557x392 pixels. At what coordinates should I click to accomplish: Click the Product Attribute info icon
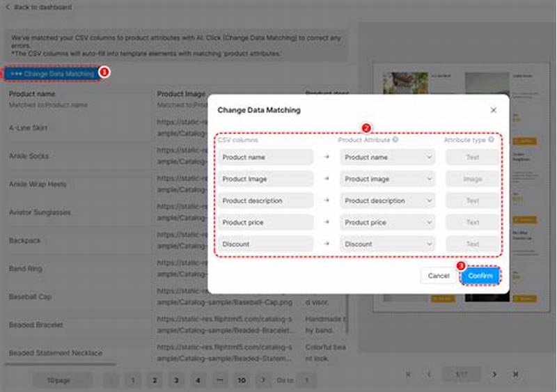tap(395, 140)
